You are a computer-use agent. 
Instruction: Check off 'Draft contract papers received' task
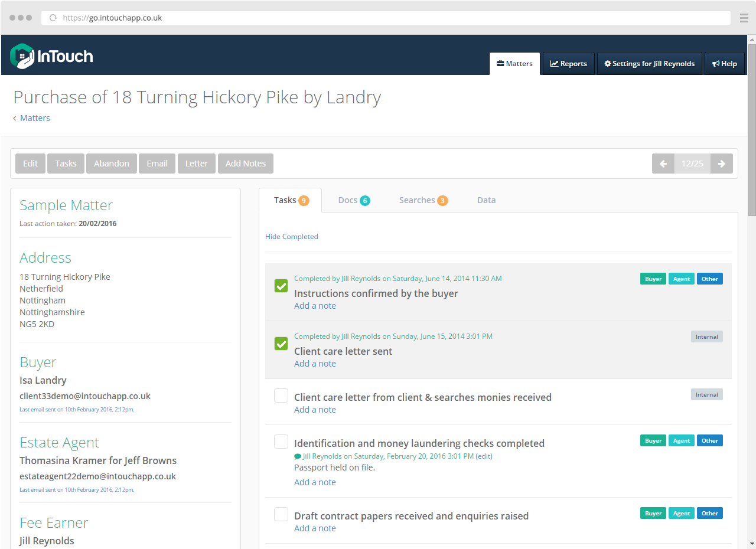(281, 514)
